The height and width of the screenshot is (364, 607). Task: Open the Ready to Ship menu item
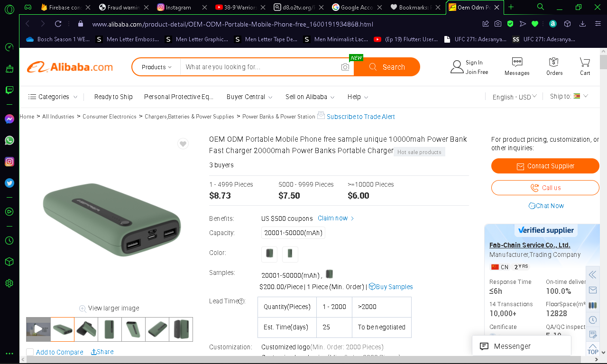113,97
